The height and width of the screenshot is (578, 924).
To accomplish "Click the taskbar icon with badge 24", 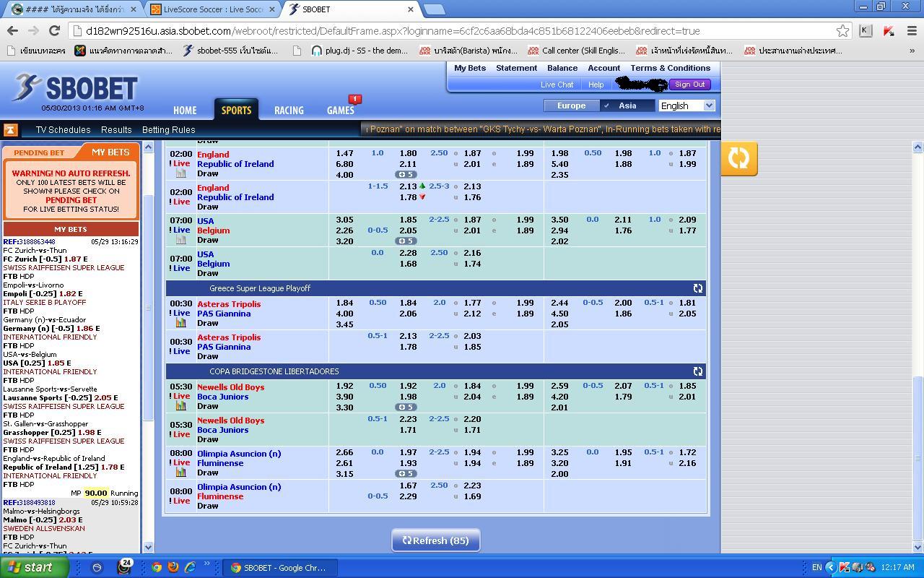I will [124, 566].
